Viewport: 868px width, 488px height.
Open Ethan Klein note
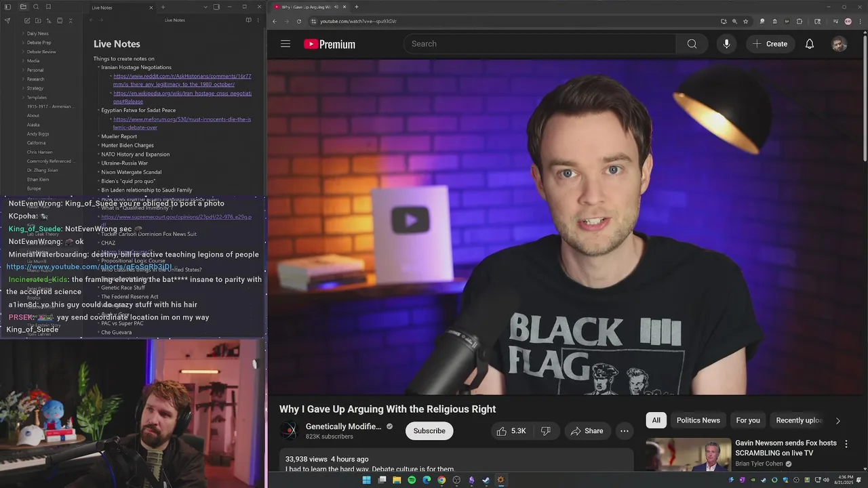pos(38,180)
